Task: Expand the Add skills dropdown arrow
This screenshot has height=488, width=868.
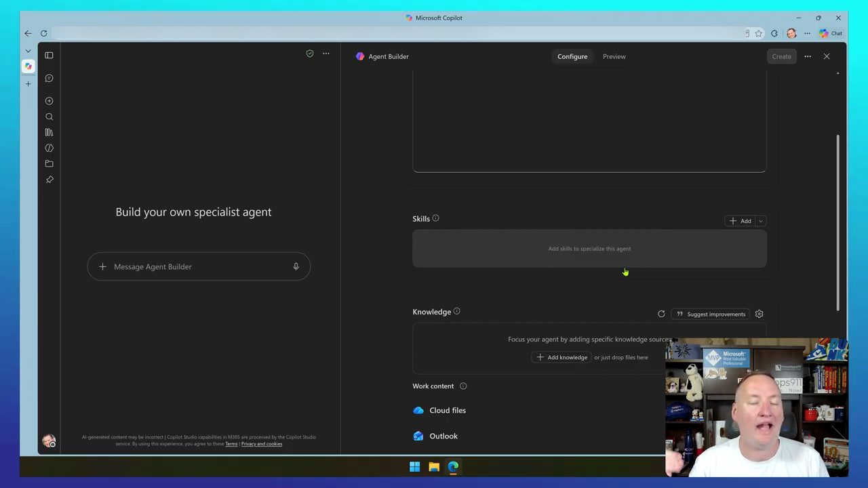Action: pyautogui.click(x=761, y=221)
